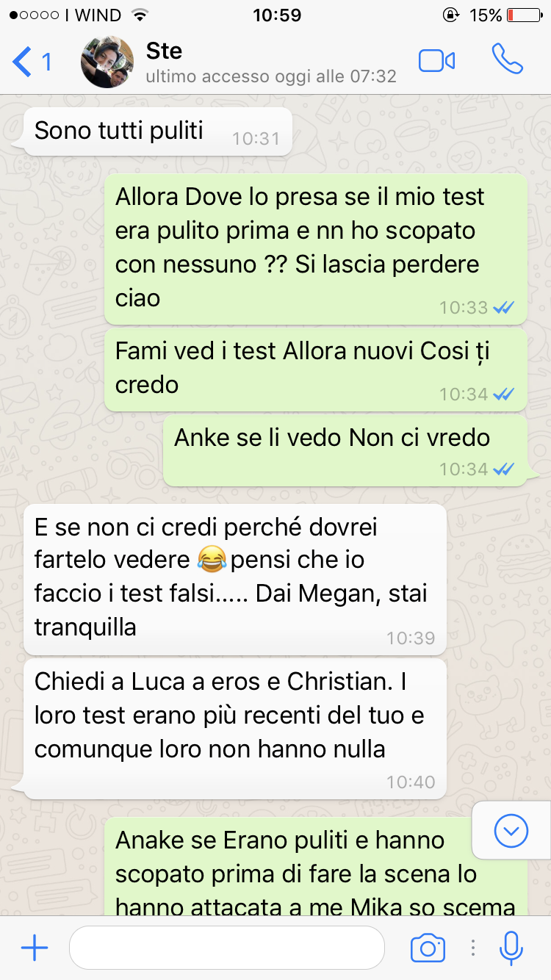
Task: Tap the microphone to record voice message
Action: (x=511, y=948)
